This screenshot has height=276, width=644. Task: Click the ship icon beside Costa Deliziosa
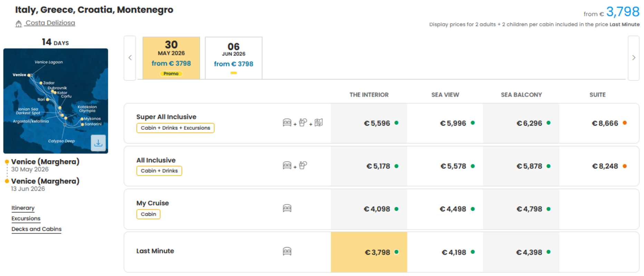click(19, 23)
